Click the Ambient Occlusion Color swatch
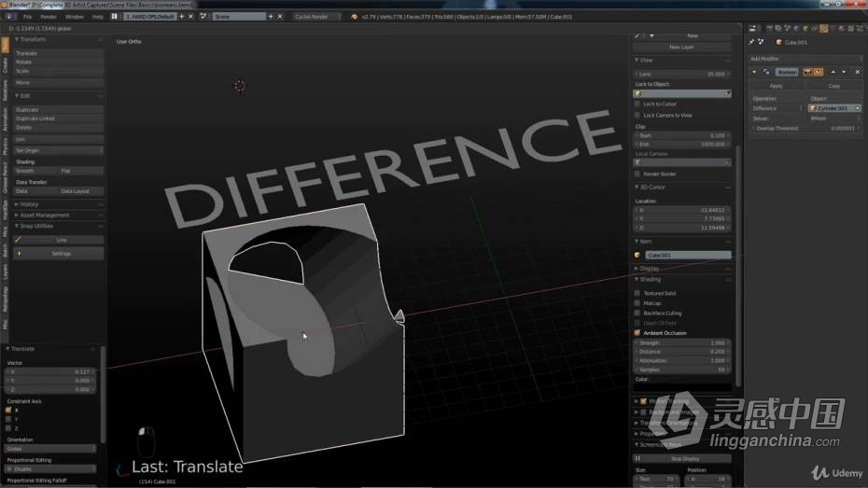The image size is (868, 488). pos(681,387)
